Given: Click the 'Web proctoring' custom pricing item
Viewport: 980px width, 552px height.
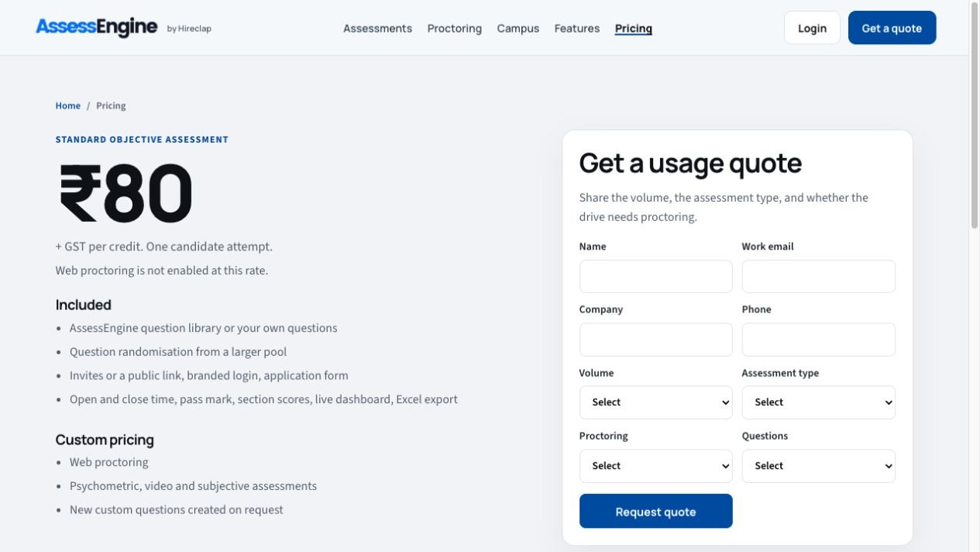Looking at the screenshot, I should (x=108, y=462).
